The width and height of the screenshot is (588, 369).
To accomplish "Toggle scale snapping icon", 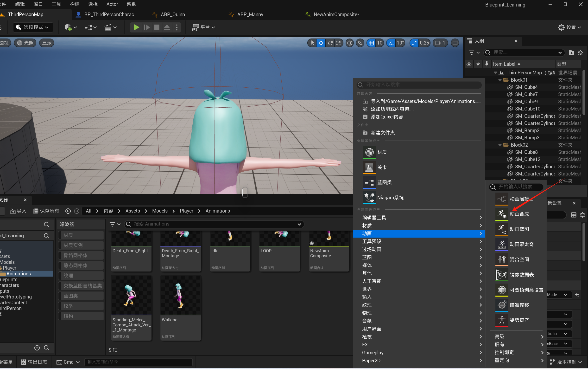I will pos(414,43).
